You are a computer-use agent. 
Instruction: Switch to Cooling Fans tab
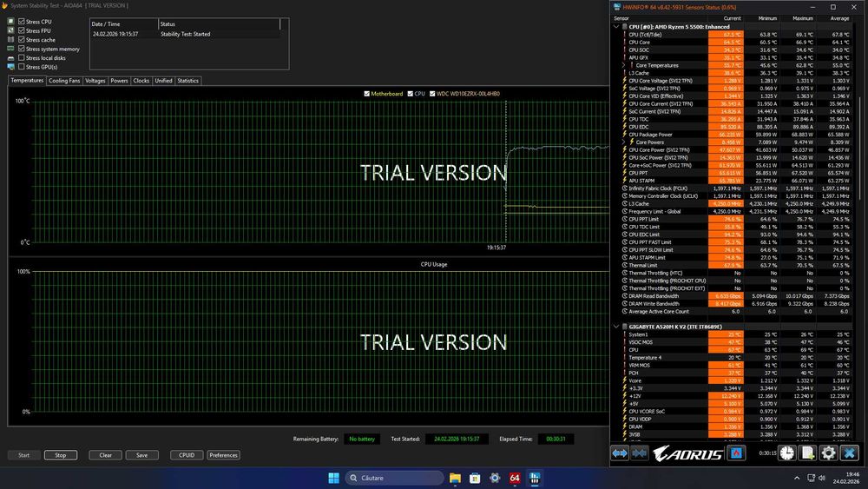tap(64, 81)
